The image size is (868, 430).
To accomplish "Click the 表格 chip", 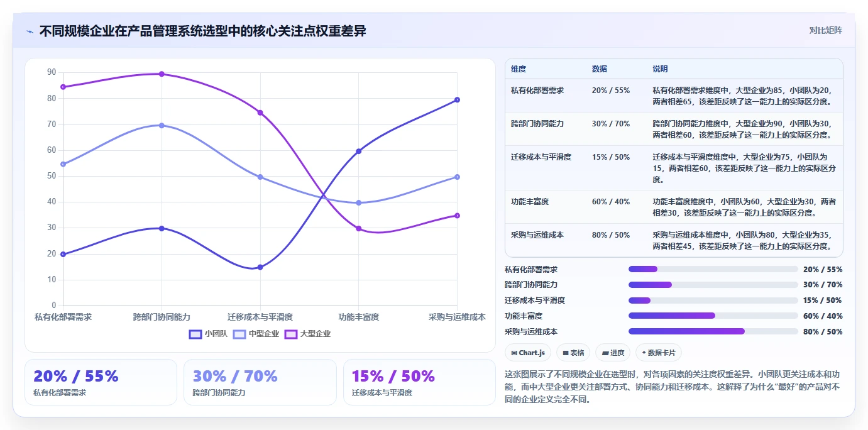I will tap(574, 353).
